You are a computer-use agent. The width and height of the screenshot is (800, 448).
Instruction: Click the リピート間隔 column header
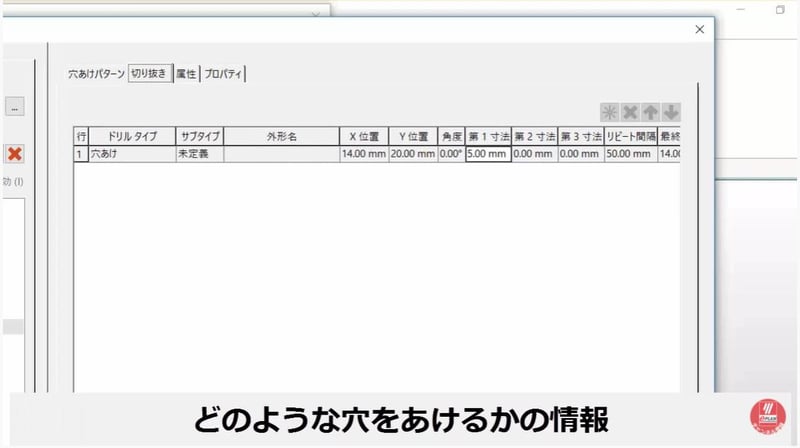coord(631,136)
